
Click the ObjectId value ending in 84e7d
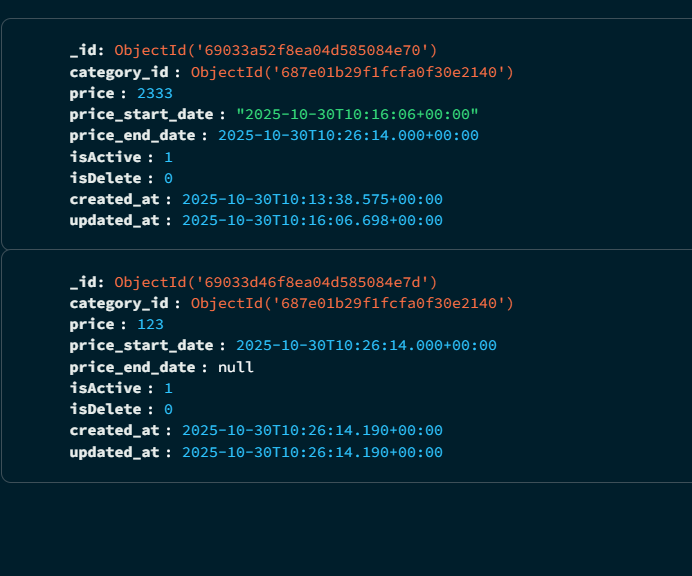275,283
